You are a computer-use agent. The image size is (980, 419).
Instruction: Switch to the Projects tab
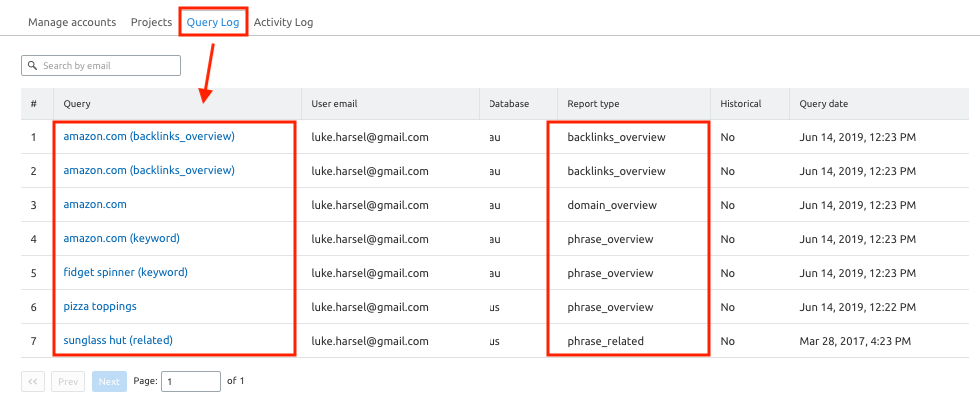(x=151, y=23)
